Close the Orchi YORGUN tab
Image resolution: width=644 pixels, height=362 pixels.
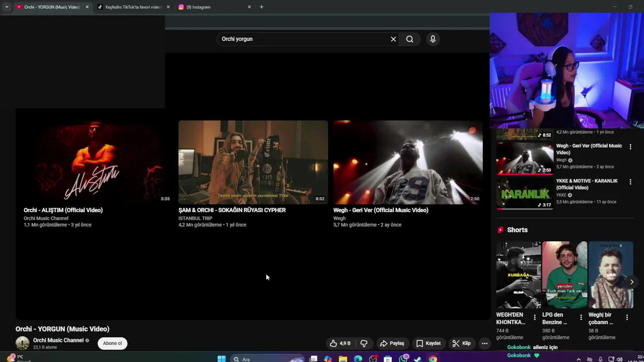click(x=87, y=7)
